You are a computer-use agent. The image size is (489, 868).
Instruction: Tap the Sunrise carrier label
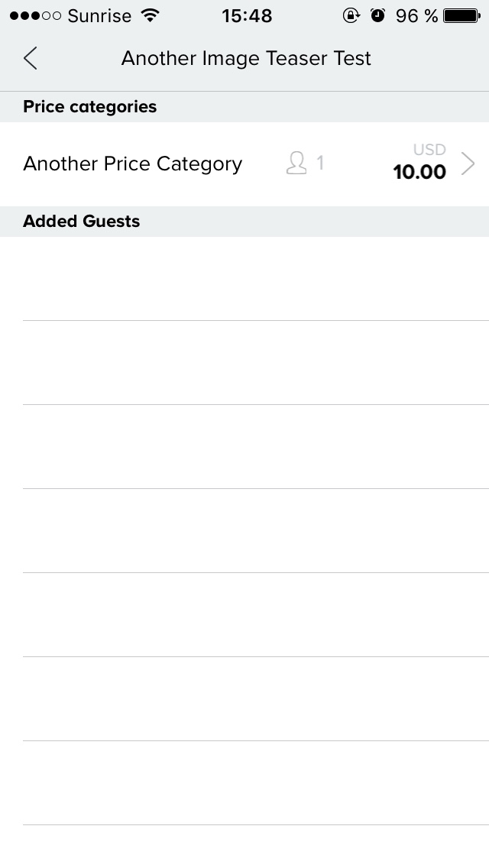pyautogui.click(x=99, y=15)
